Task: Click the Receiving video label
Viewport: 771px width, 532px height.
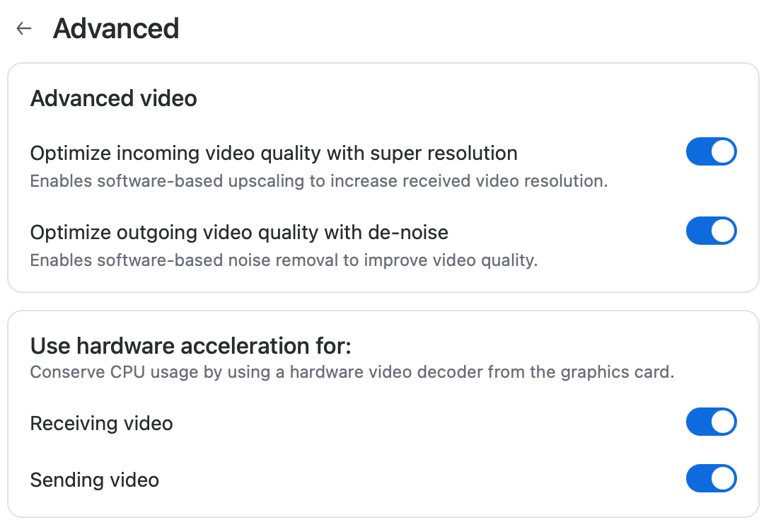Action: click(x=101, y=423)
